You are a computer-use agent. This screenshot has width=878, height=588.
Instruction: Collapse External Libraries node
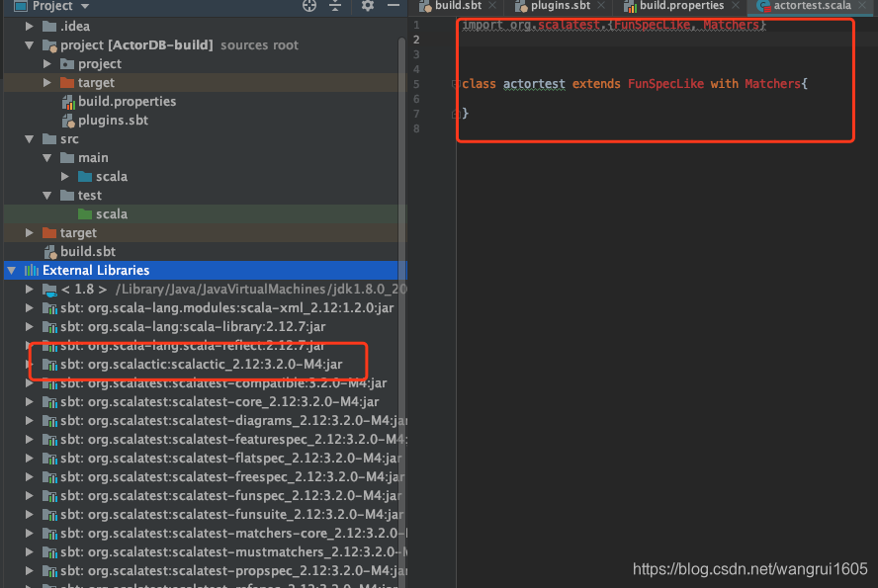[11, 270]
